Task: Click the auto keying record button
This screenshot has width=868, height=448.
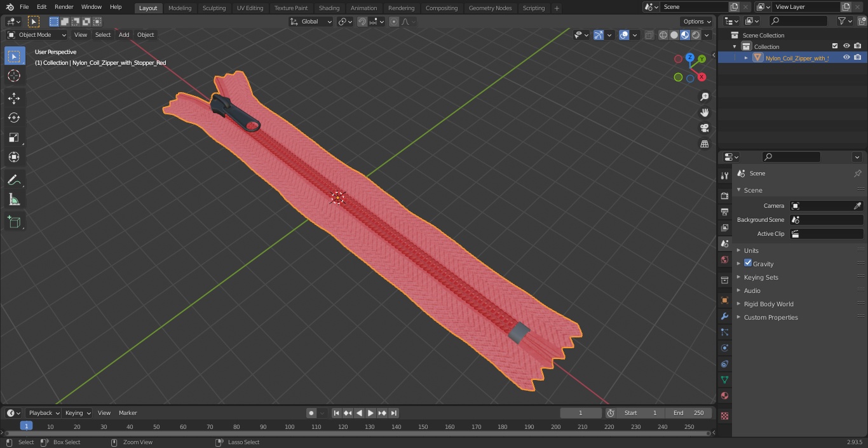Action: [x=311, y=413]
